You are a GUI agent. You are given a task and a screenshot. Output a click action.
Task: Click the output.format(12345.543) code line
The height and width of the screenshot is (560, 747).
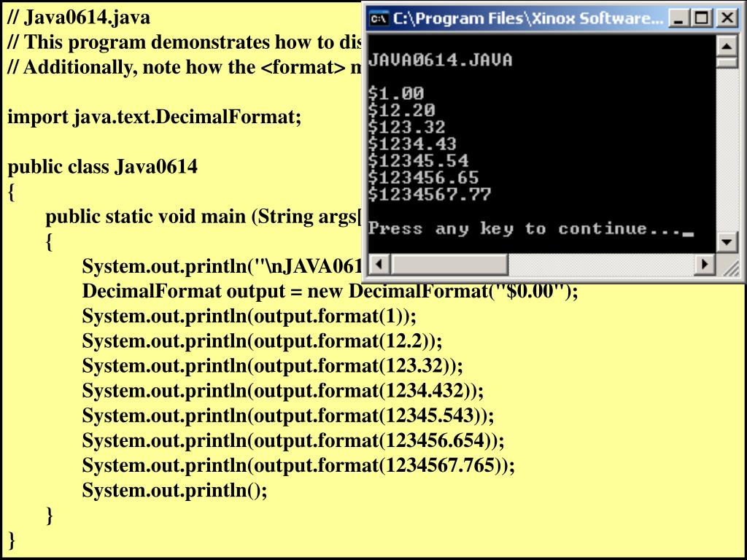(288, 415)
